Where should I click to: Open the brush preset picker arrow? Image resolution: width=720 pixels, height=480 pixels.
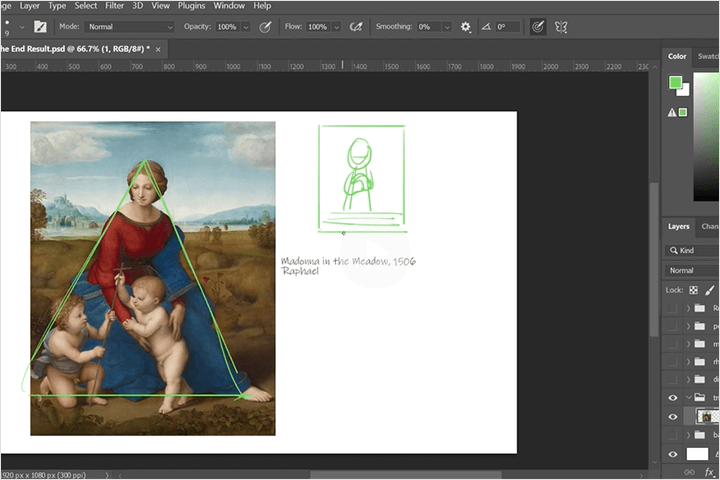pyautogui.click(x=22, y=27)
